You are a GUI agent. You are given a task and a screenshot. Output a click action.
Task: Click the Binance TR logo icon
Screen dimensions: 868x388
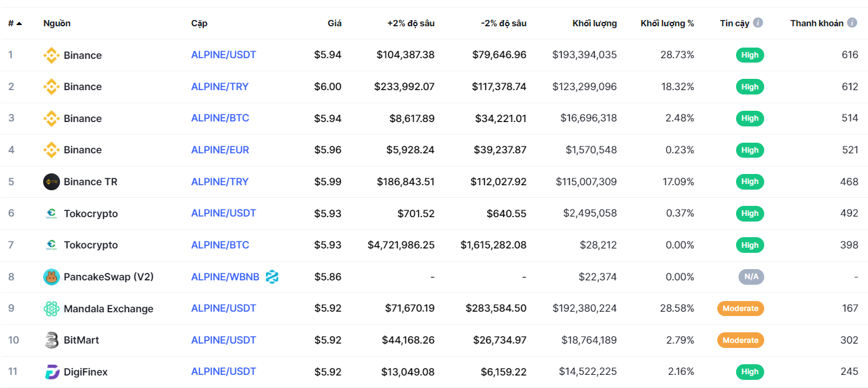point(51,181)
